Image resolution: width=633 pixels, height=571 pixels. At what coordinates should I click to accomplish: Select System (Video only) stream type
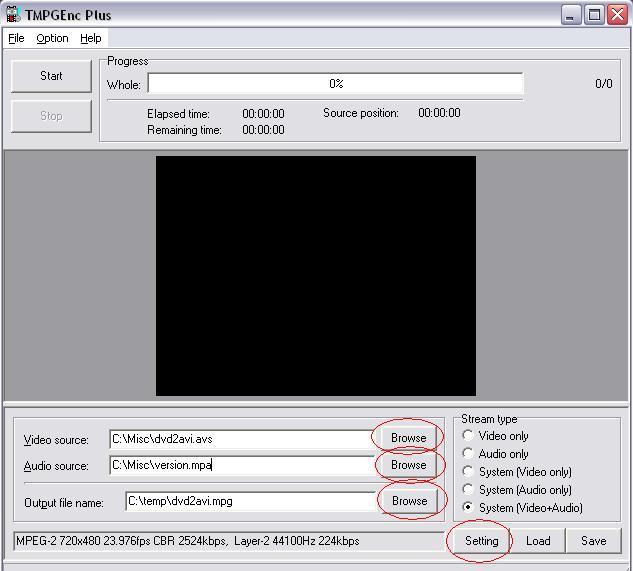pyautogui.click(x=517, y=472)
